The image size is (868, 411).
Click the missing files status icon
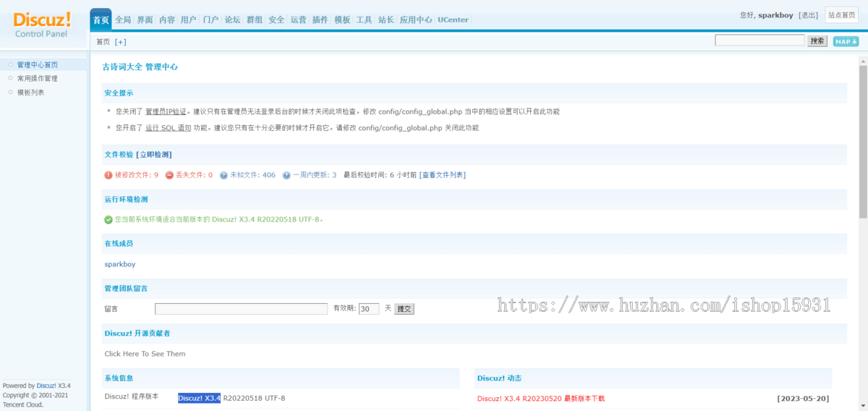[169, 175]
